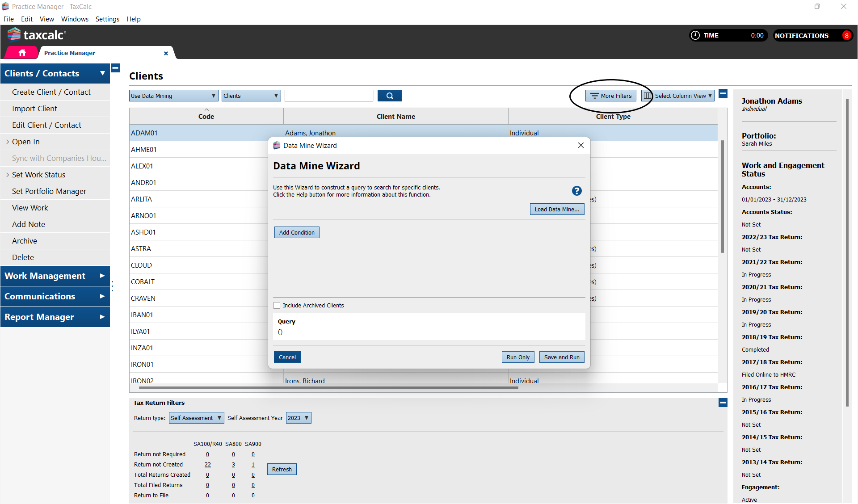
Task: Open the Windows menu
Action: [75, 19]
